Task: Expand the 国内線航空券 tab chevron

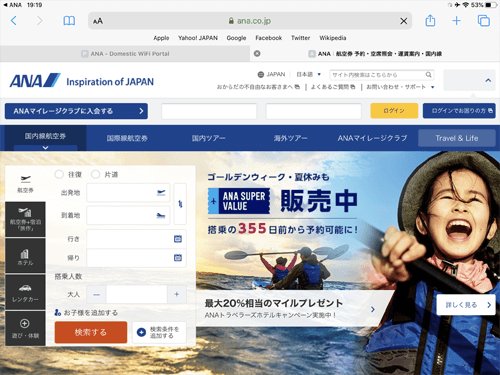Action: (x=46, y=147)
